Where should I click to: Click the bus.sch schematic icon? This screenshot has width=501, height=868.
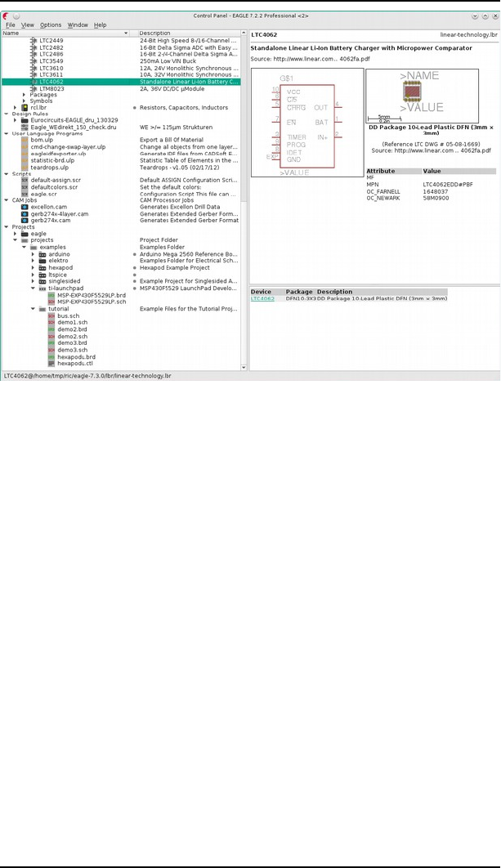(51, 316)
